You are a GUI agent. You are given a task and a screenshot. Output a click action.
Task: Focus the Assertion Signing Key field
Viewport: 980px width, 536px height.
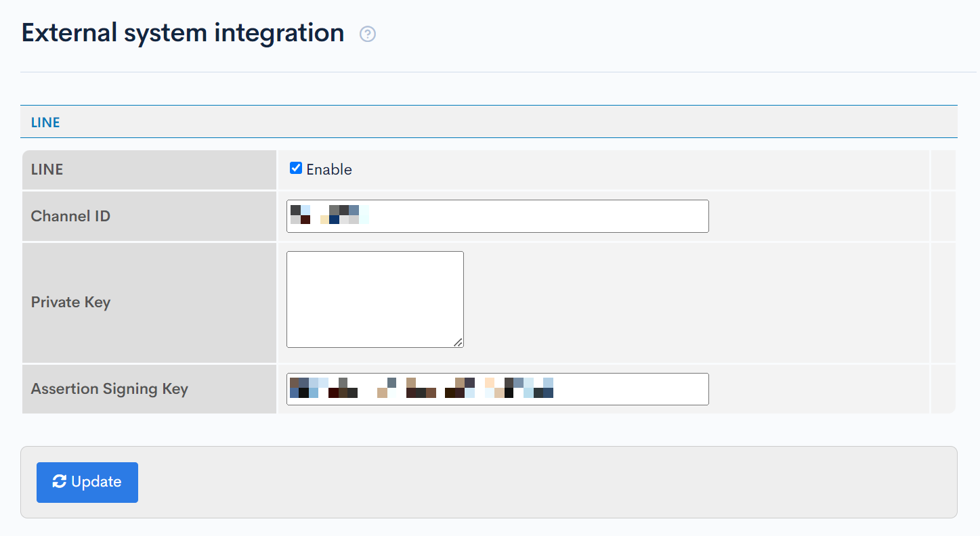(498, 389)
